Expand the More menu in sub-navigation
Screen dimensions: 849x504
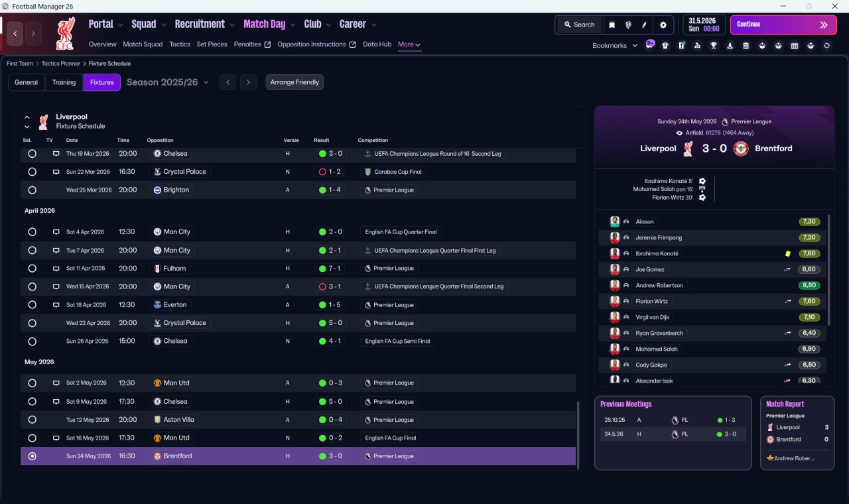409,44
